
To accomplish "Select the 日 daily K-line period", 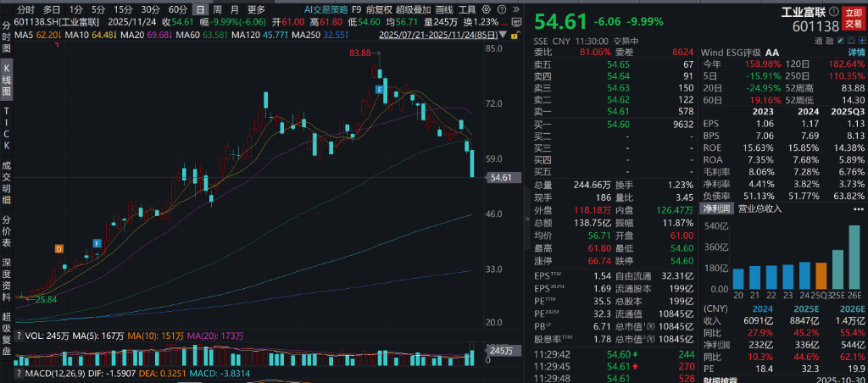I will 200,9.
